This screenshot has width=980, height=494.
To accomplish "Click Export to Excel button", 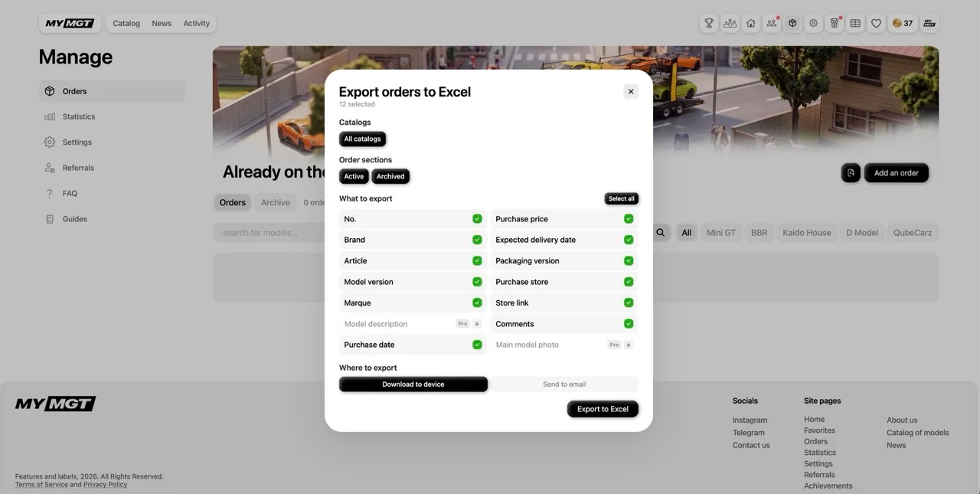I will (603, 409).
